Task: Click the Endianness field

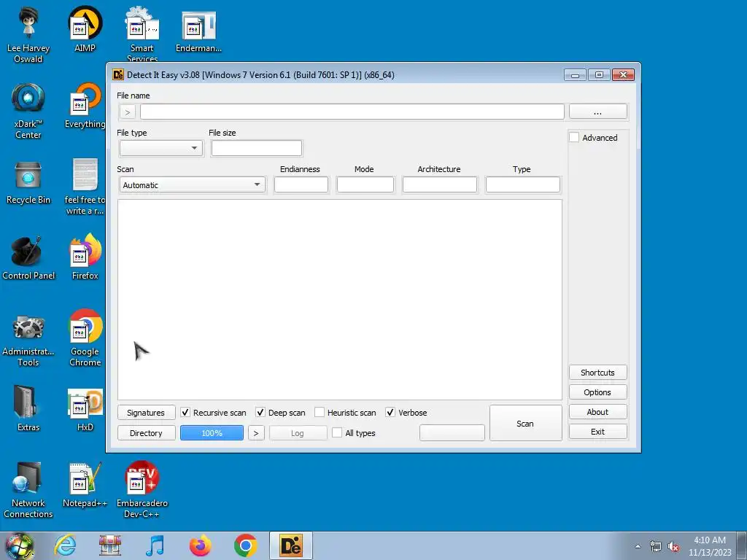Action: pos(301,184)
